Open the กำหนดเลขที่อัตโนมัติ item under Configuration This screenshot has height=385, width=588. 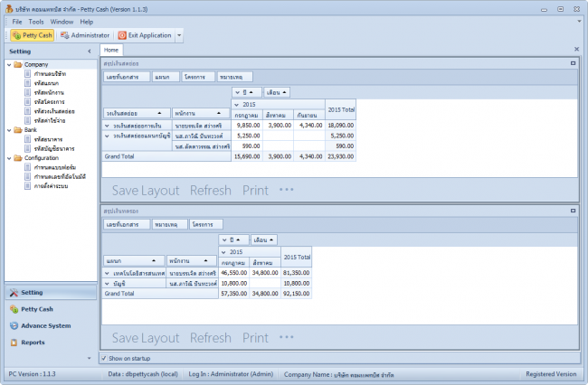pos(60,177)
